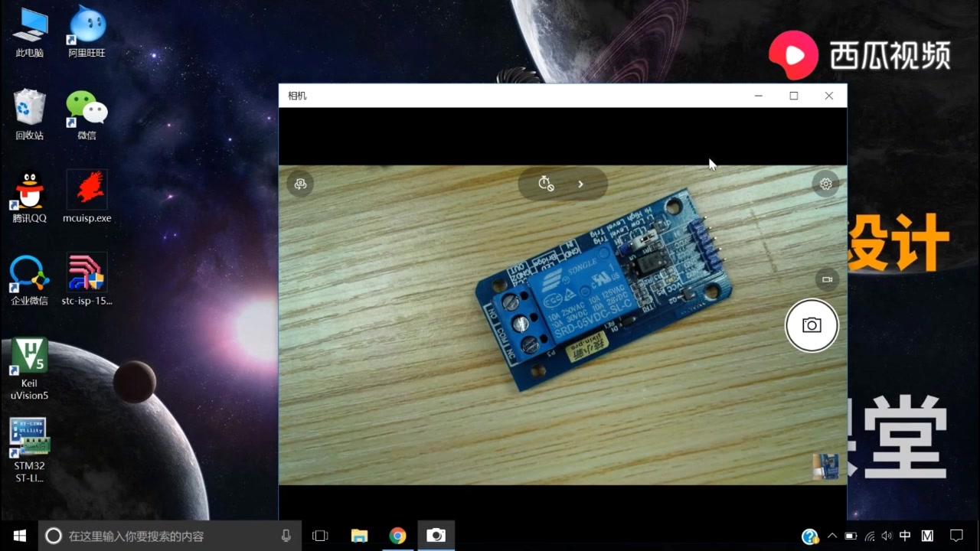Launch 腾讯QQ desktop shortcut
The image size is (980, 551).
(30, 197)
